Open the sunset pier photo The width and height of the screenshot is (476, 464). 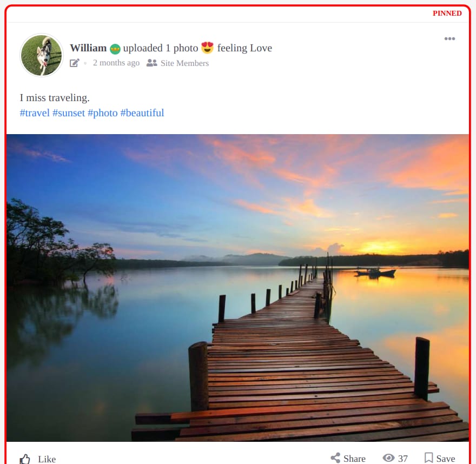click(x=237, y=288)
